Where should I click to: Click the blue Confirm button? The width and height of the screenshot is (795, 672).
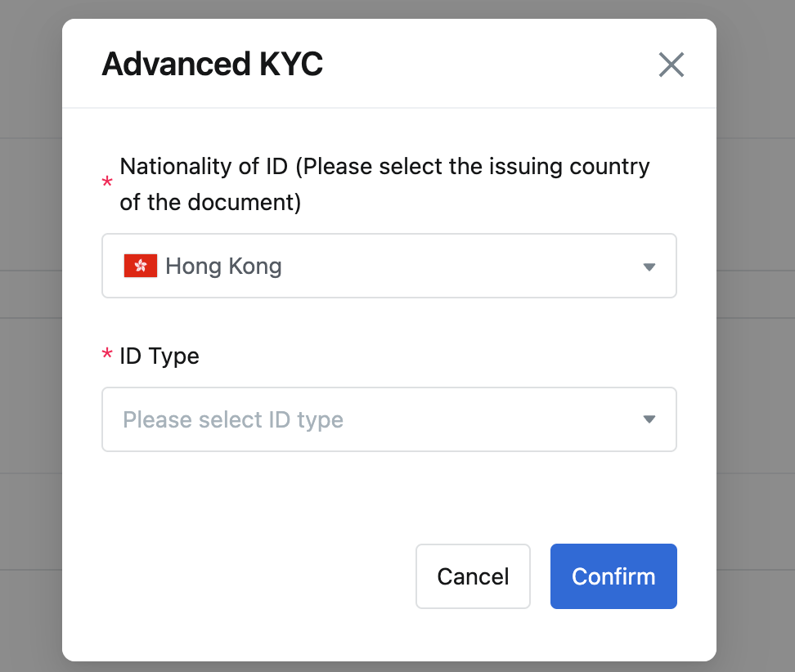(613, 576)
